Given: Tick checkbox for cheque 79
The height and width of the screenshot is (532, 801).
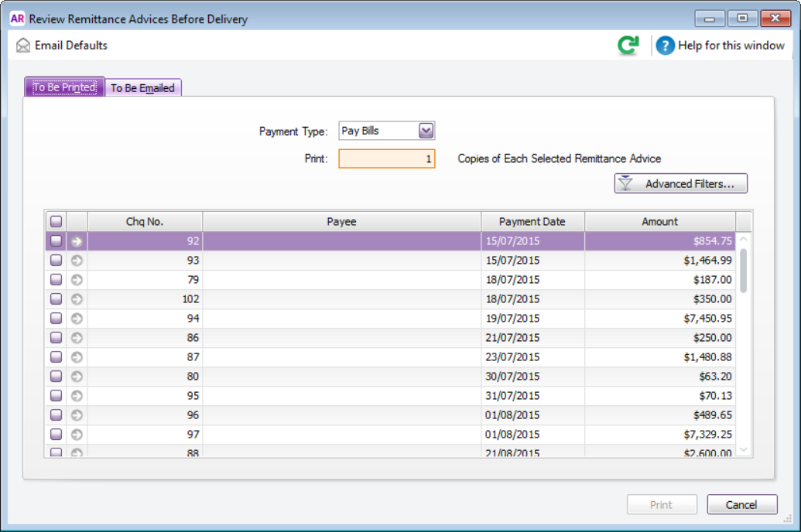Looking at the screenshot, I should [56, 280].
